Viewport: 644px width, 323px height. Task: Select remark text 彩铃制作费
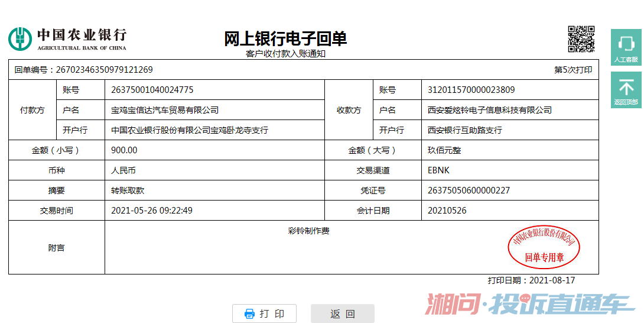309,231
